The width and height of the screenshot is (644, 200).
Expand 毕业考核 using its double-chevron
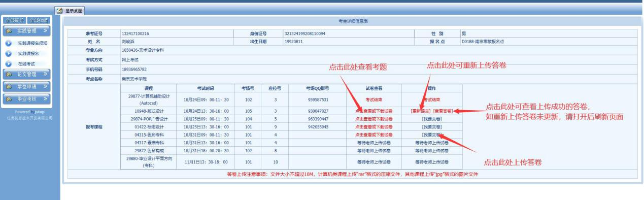45,98
